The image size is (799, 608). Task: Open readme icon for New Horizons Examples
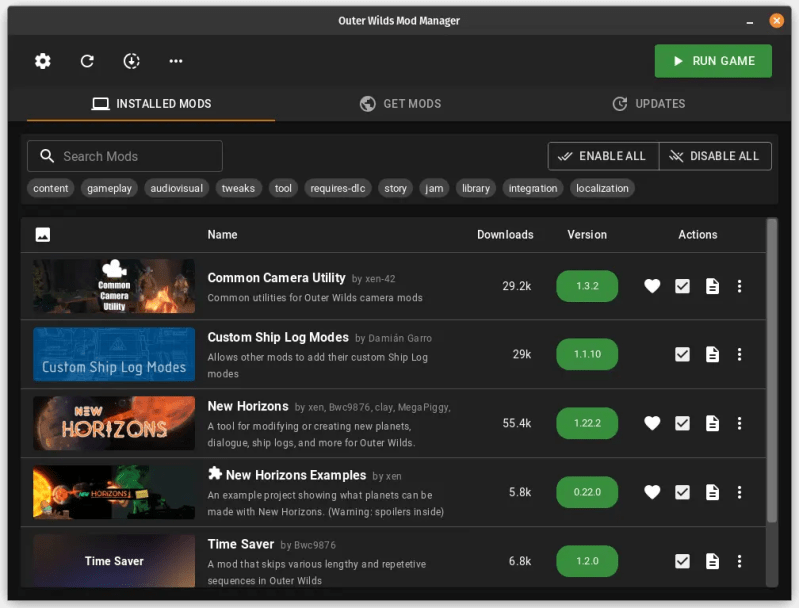712,492
